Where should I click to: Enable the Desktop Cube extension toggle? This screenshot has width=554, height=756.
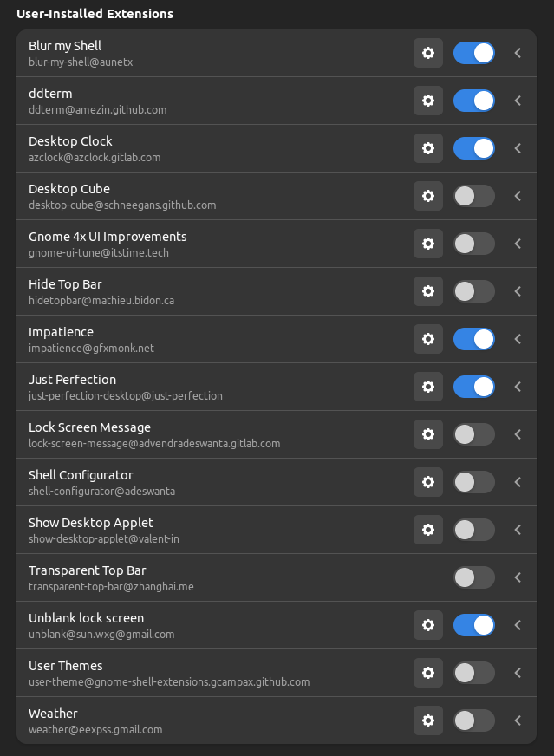coord(474,196)
